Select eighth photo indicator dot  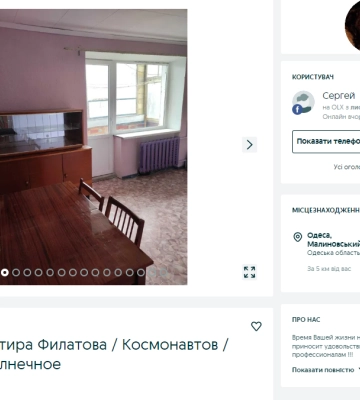tap(84, 273)
